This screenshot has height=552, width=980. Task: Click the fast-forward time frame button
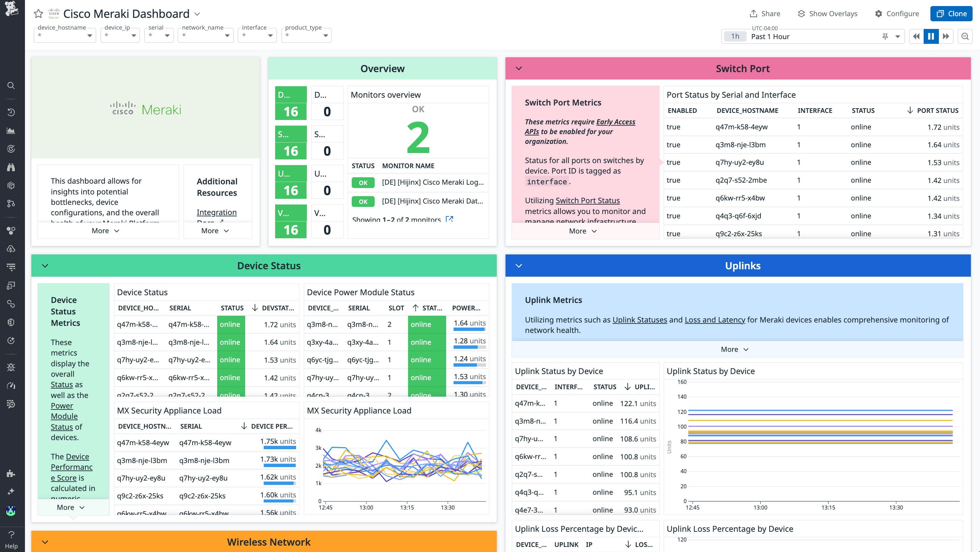[x=946, y=36]
